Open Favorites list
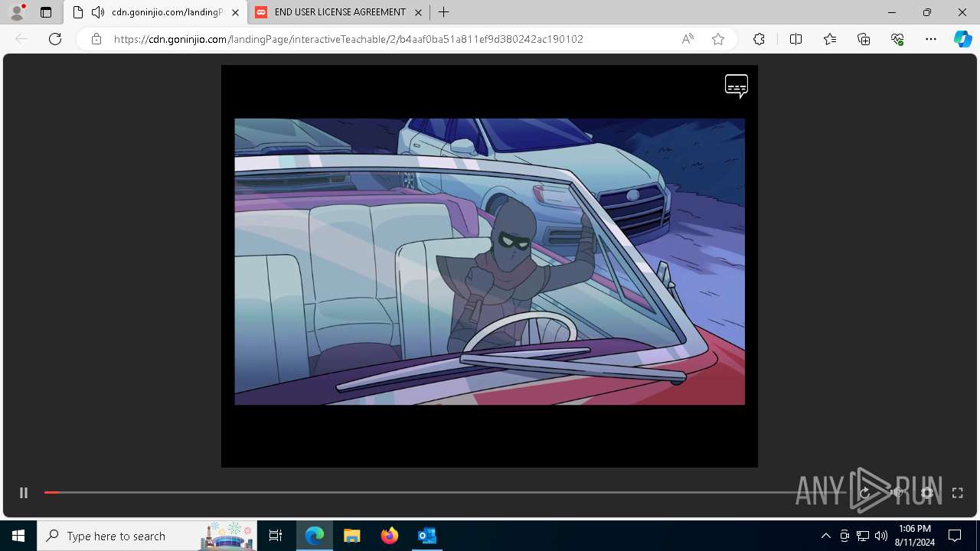Screen dimensions: 980x551 [x=830, y=39]
